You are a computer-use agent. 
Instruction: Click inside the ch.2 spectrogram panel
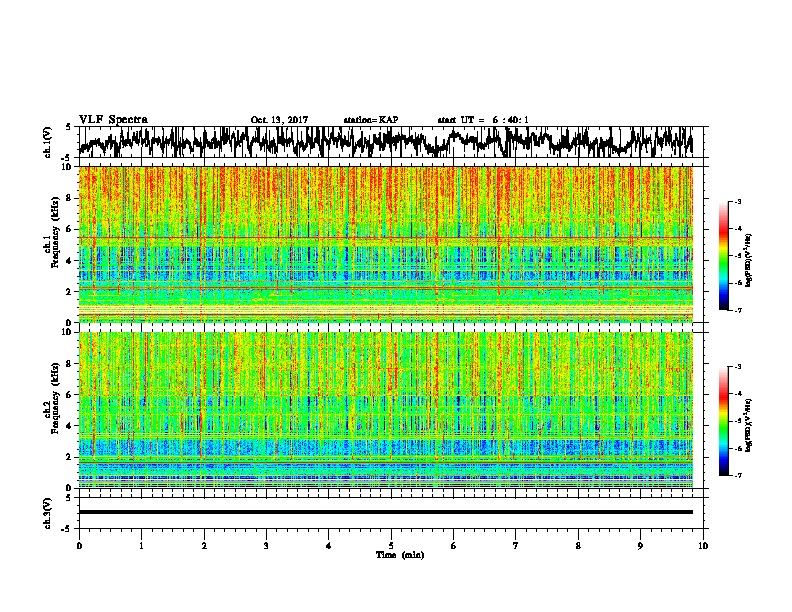386,410
